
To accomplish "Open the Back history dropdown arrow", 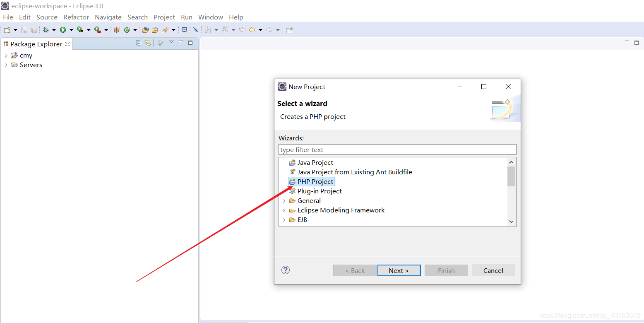I will (260, 30).
